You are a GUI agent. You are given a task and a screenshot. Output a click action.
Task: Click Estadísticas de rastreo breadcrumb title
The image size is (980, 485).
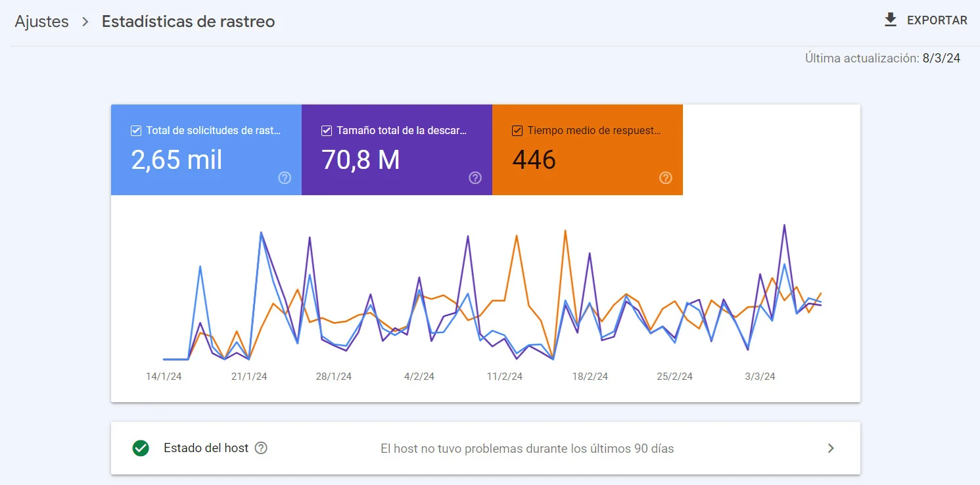[188, 21]
